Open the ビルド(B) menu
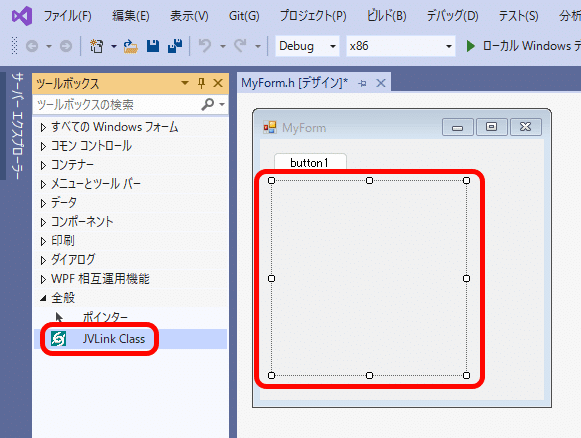The width and height of the screenshot is (581, 438). 386,16
